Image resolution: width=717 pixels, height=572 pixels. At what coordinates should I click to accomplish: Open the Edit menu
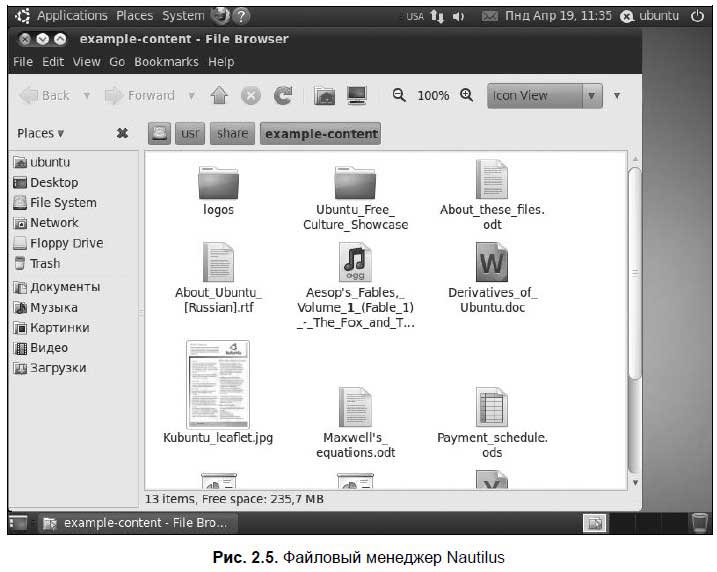point(53,62)
